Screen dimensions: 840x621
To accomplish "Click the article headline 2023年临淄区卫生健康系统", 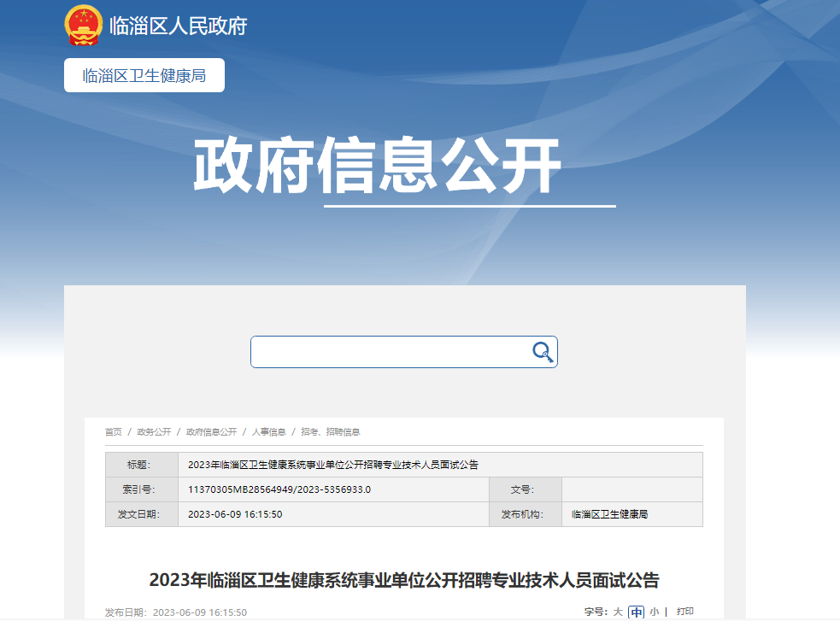I will tap(404, 580).
